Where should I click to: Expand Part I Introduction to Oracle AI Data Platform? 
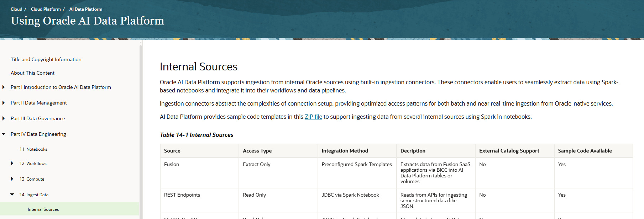pos(4,87)
